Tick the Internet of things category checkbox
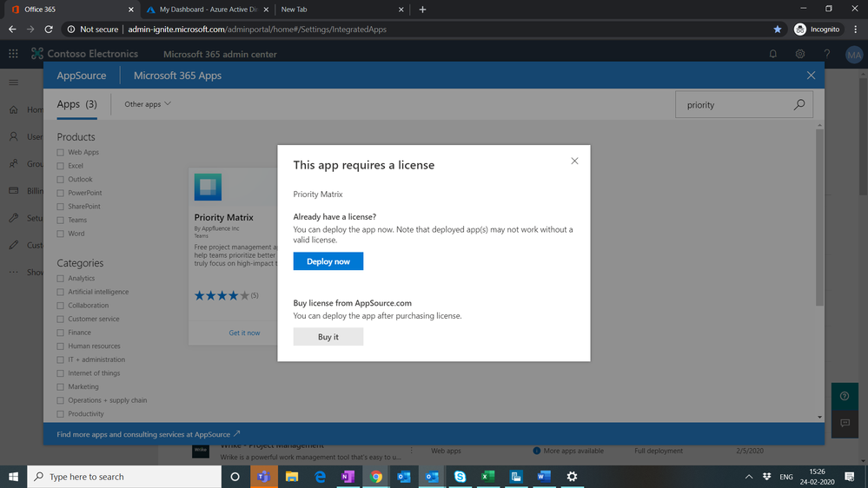 click(60, 373)
